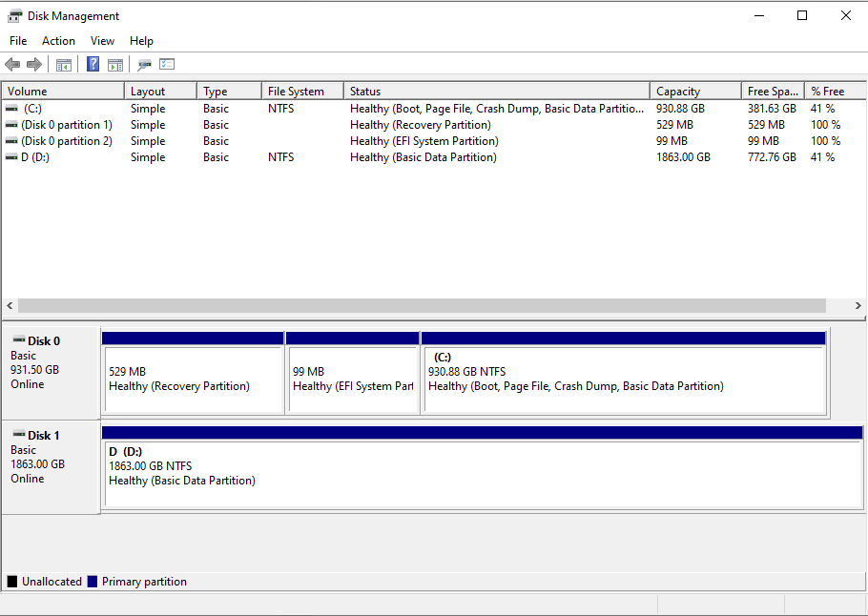
Task: Click the drive icon of the D (D:) row
Action: [11, 157]
